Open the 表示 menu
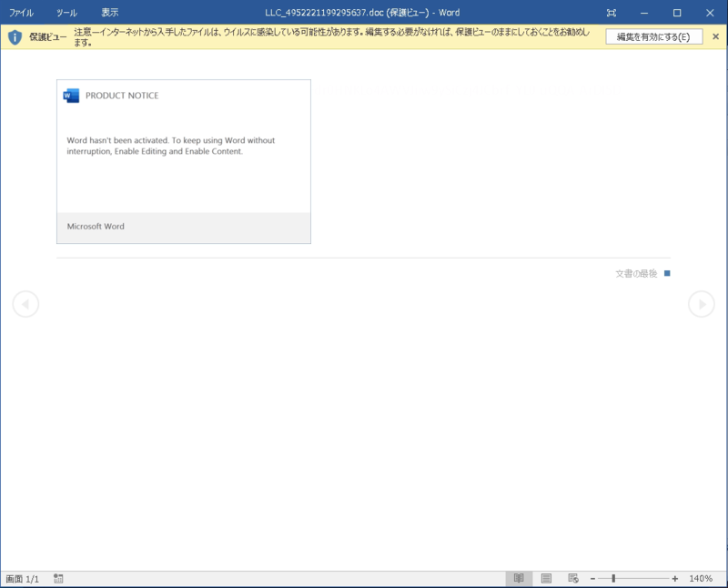Viewport: 728px width, 588px height. [x=110, y=13]
